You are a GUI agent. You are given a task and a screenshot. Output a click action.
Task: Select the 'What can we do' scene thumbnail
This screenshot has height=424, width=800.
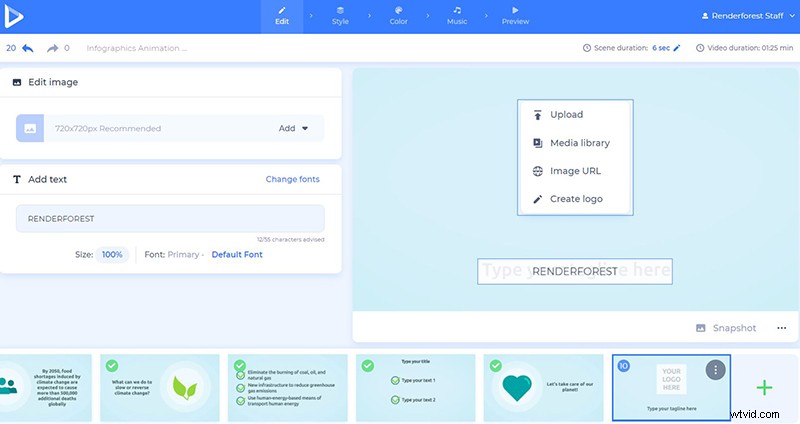coord(160,388)
